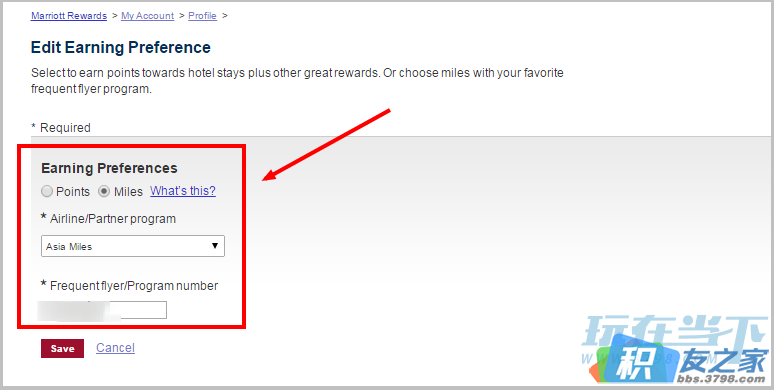Click the Earning Preferences section heading
This screenshot has height=390, width=774.
point(109,168)
